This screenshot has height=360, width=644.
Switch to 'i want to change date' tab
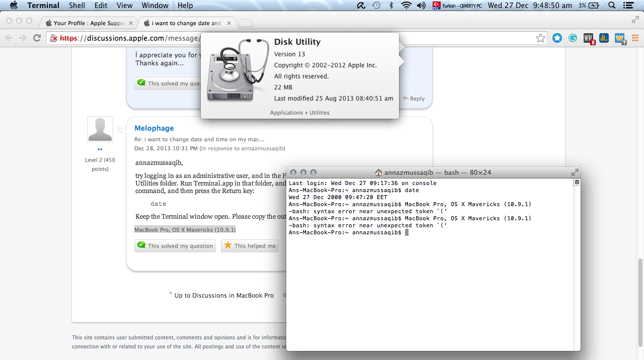(187, 23)
